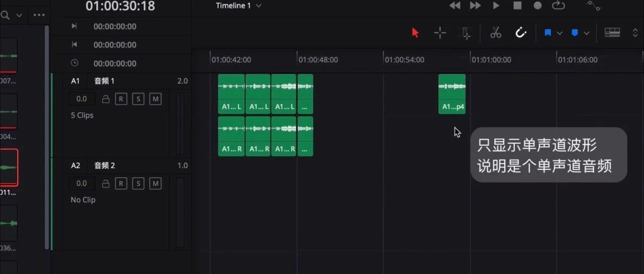The width and height of the screenshot is (644, 274).
Task: Toggle the Snapping magnet icon
Action: point(521,33)
